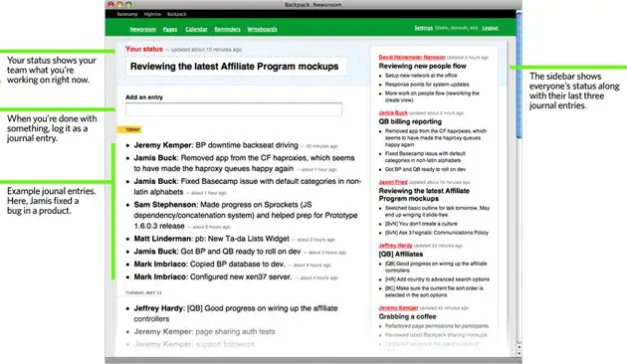Open the Writeboards tab
627x364 pixels.
tap(262, 29)
